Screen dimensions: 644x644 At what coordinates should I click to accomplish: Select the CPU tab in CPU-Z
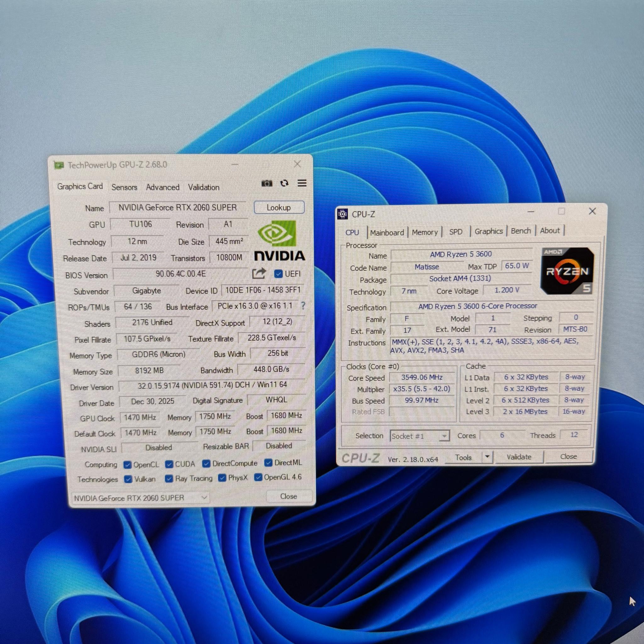point(352,233)
